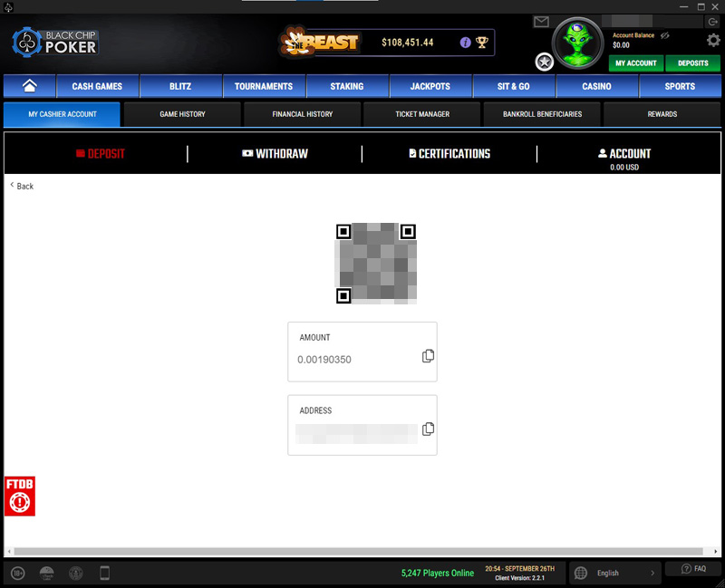The image size is (725, 588).
Task: Open the settings gear icon
Action: coord(713,40)
